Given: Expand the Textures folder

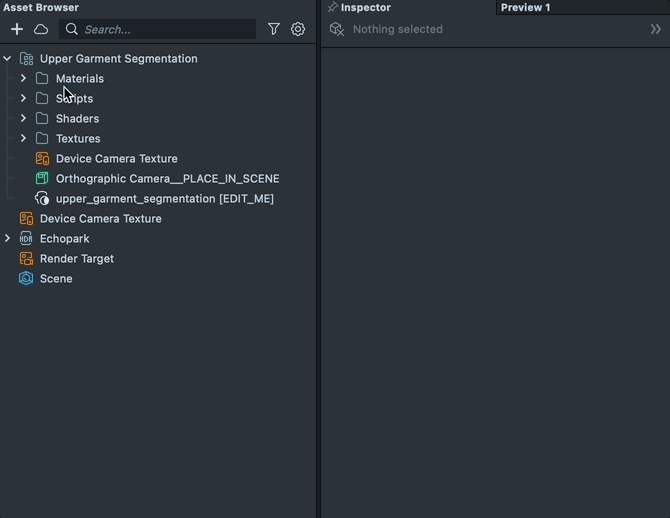Looking at the screenshot, I should pyautogui.click(x=24, y=139).
